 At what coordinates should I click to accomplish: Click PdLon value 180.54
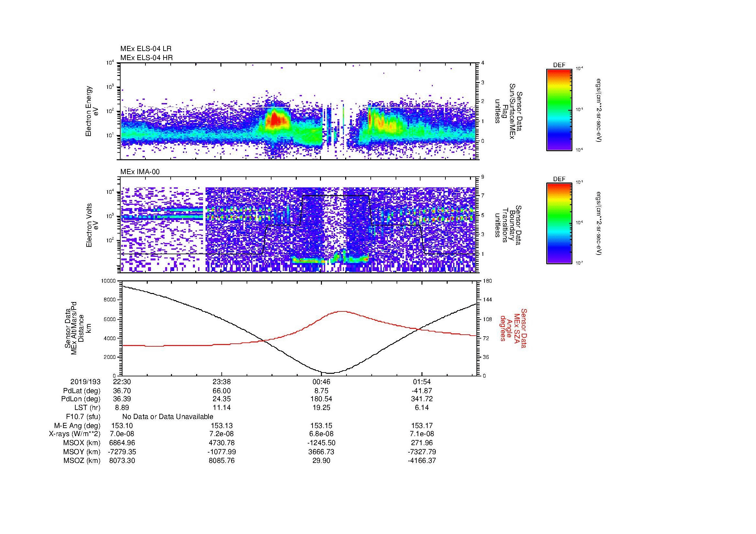point(321,399)
